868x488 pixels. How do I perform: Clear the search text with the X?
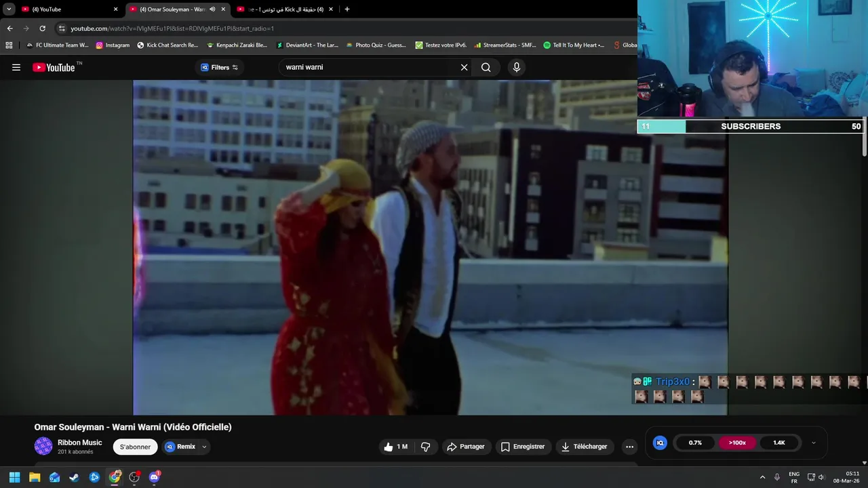(464, 67)
